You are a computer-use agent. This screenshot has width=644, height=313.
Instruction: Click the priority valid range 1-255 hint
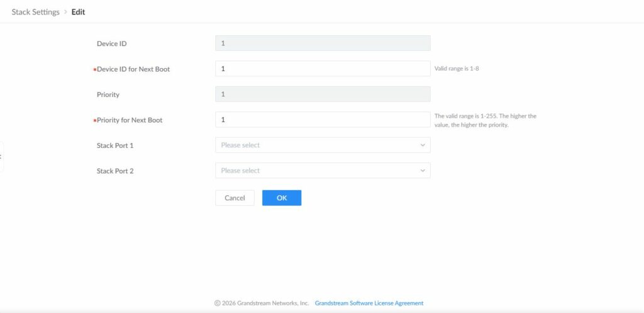(486, 120)
